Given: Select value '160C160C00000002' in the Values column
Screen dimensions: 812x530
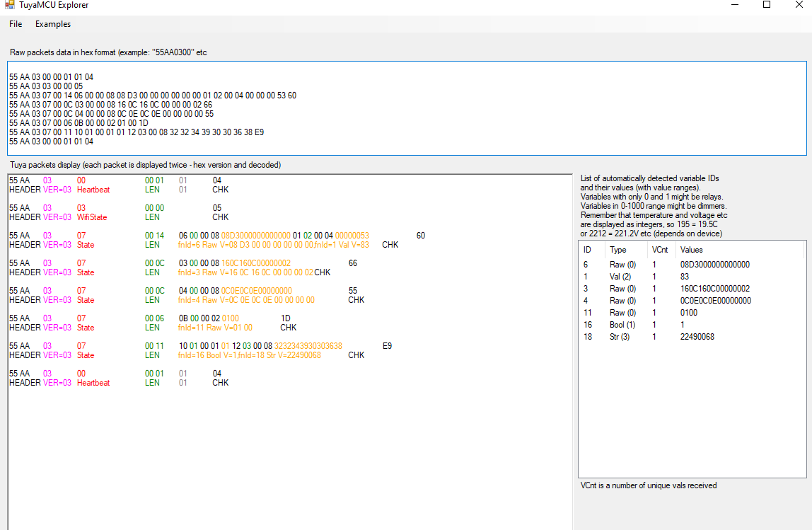Looking at the screenshot, I should [x=714, y=289].
